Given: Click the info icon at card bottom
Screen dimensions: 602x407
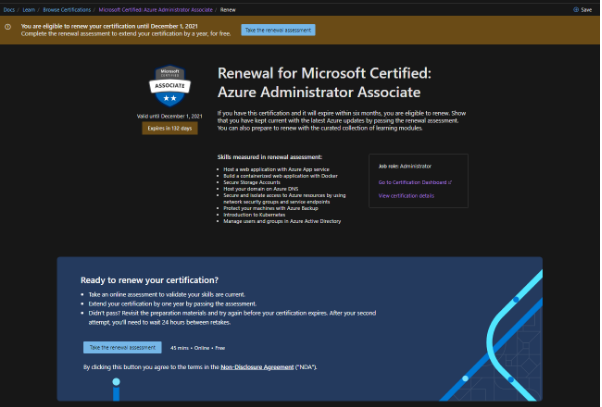Looking at the screenshot, I should [116, 389].
